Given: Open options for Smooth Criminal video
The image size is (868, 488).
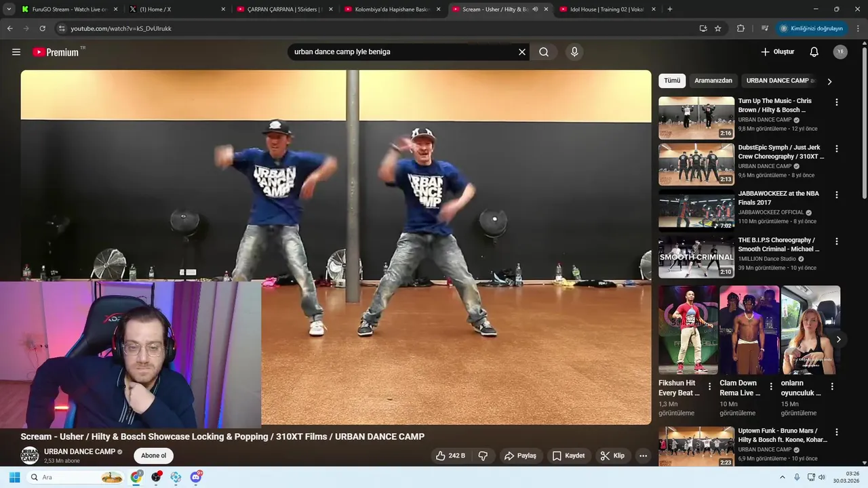Looking at the screenshot, I should (836, 241).
